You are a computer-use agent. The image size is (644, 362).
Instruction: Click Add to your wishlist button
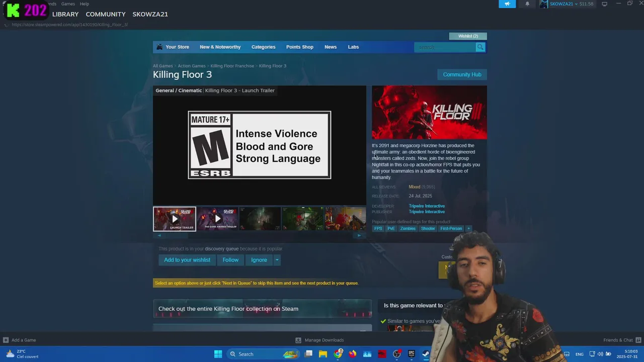pos(187,260)
